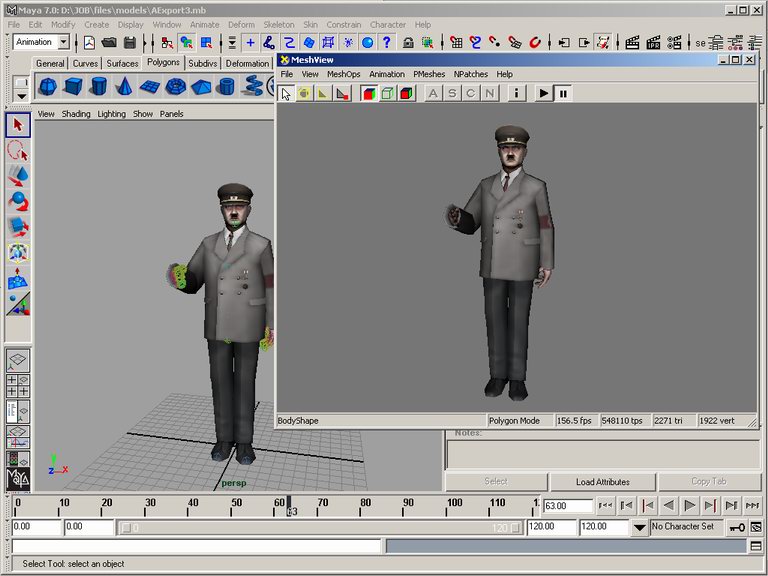Create a polygon cube from the shelf

73,87
